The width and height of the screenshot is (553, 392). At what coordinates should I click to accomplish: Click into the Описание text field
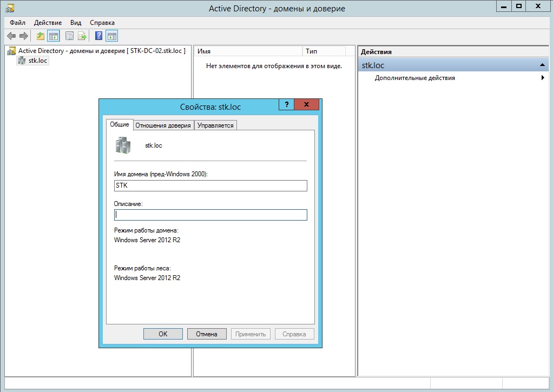coord(210,215)
